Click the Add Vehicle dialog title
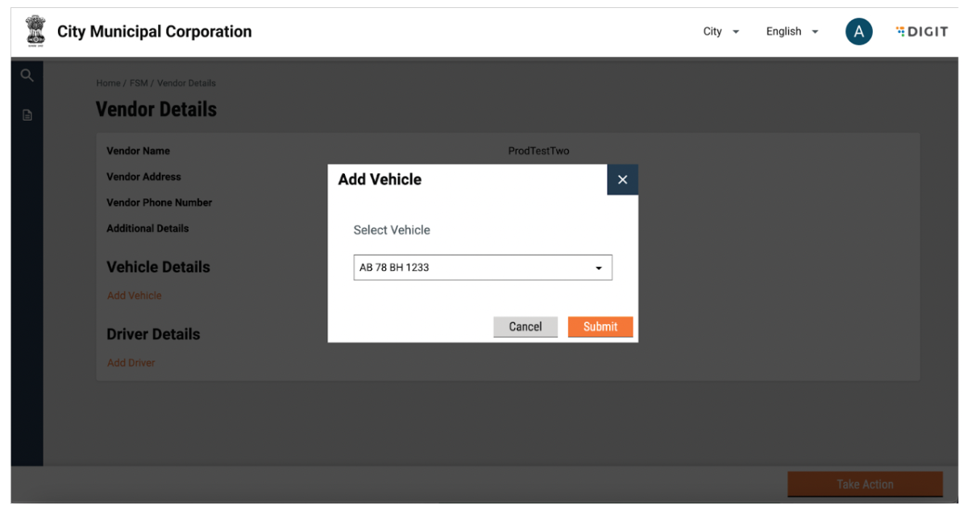Image resolution: width=980 pixels, height=511 pixels. [x=380, y=179]
